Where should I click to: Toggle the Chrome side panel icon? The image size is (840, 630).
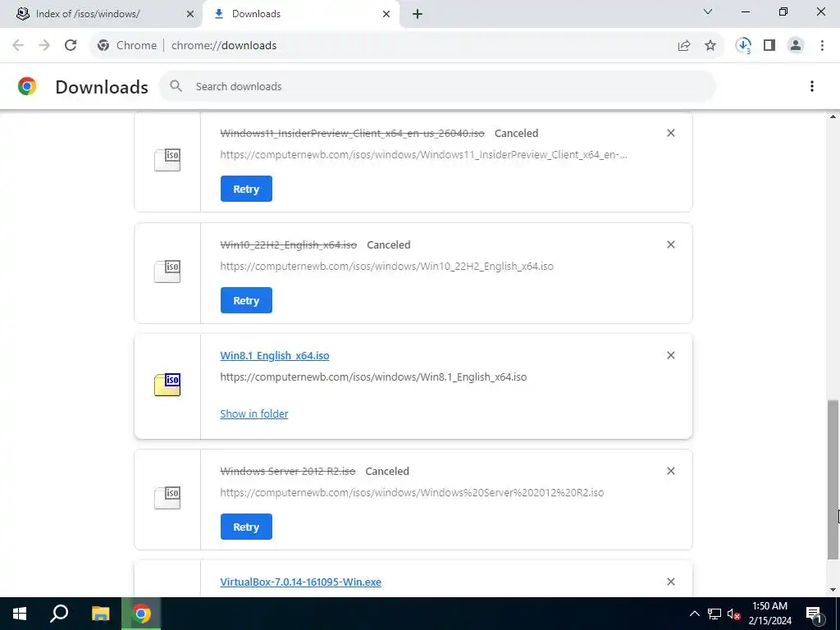point(769,46)
